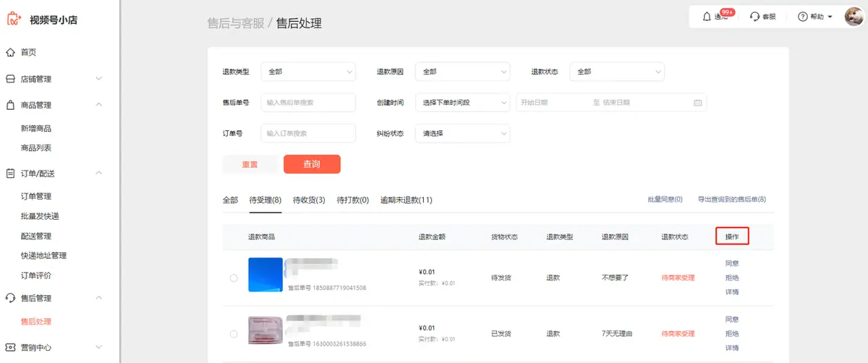868x363 pixels.
Task: Click 详情 for the 不想要了 refund row
Action: coord(732,292)
